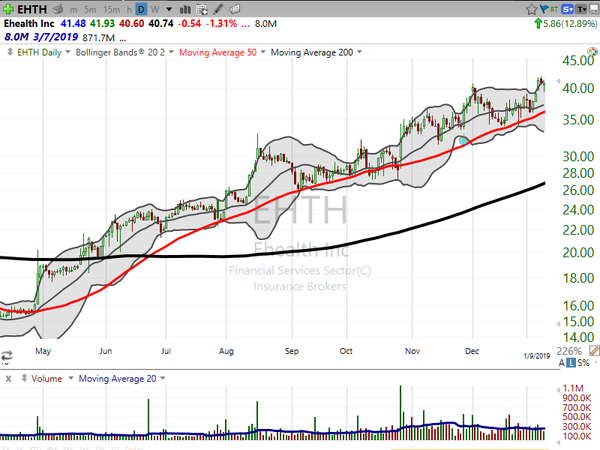600x450 pixels.
Task: Open the timeframe dropdown arrow
Action: (x=169, y=9)
